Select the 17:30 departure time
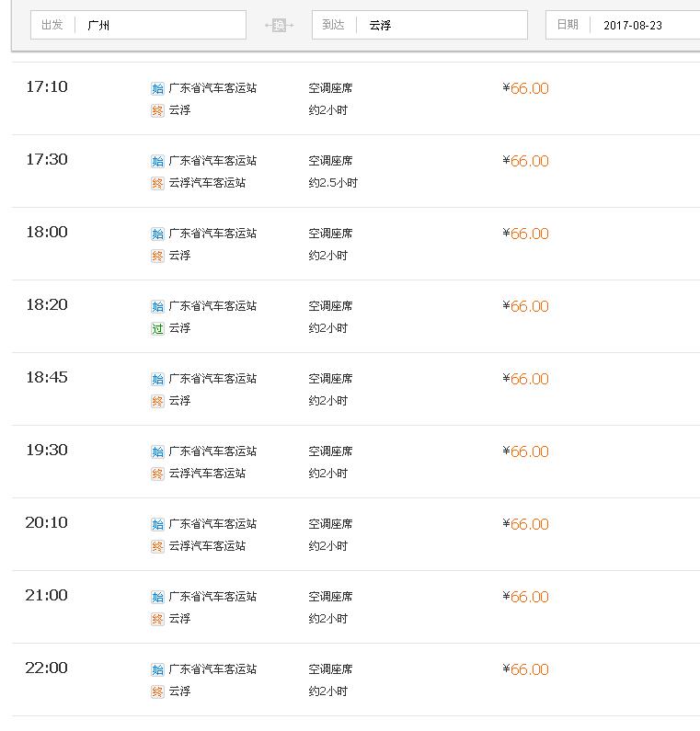700x731 pixels. coord(47,159)
